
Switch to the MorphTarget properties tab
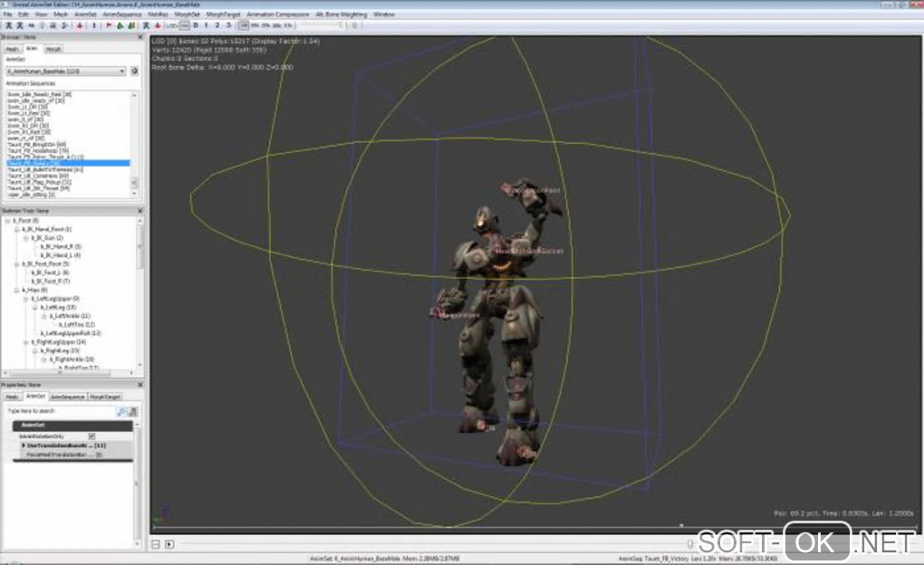[105, 397]
